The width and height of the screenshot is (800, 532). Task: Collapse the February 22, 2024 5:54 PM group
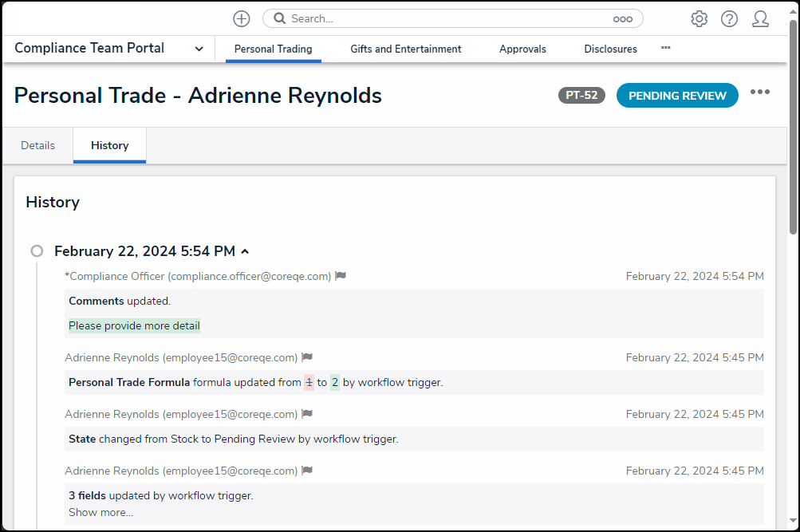245,251
